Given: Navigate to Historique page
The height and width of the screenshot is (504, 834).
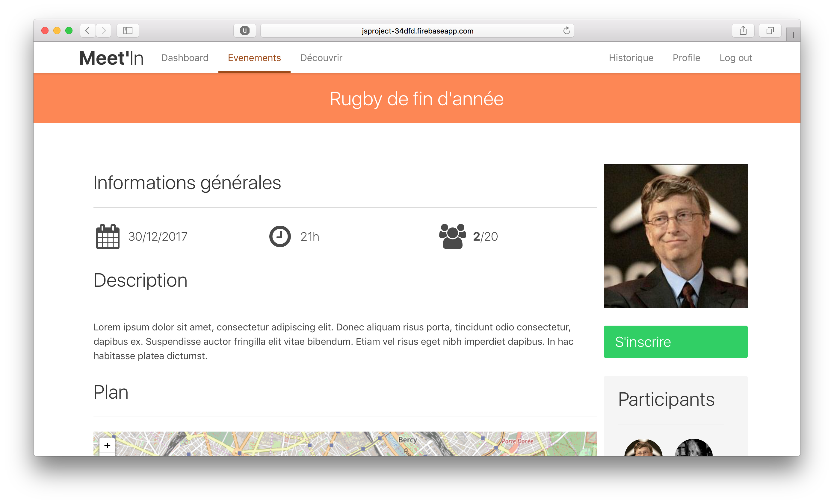Looking at the screenshot, I should pyautogui.click(x=631, y=57).
